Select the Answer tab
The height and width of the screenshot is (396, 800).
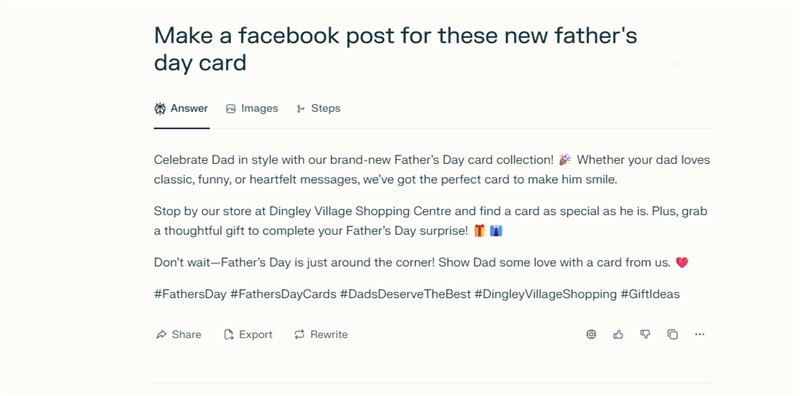point(181,108)
